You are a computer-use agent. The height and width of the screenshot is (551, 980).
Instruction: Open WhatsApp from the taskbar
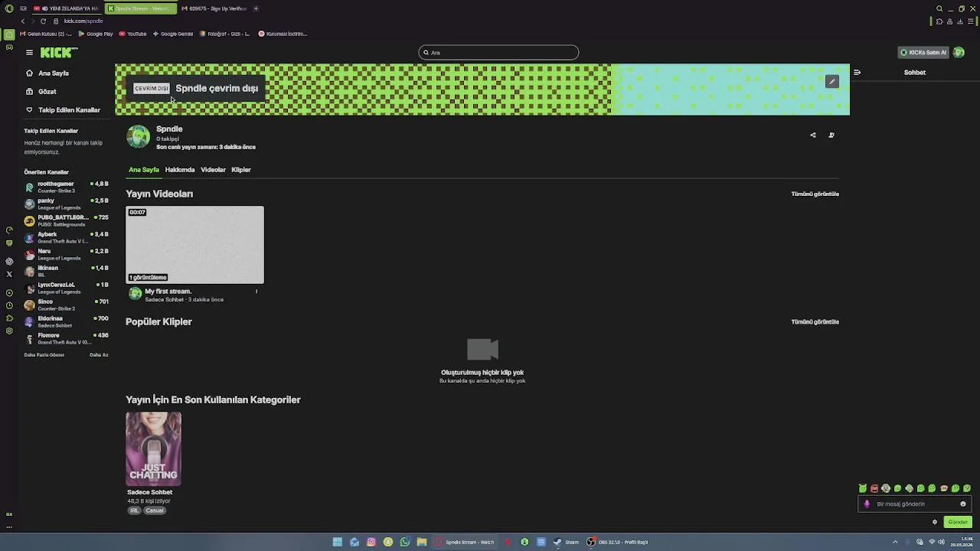coord(405,542)
